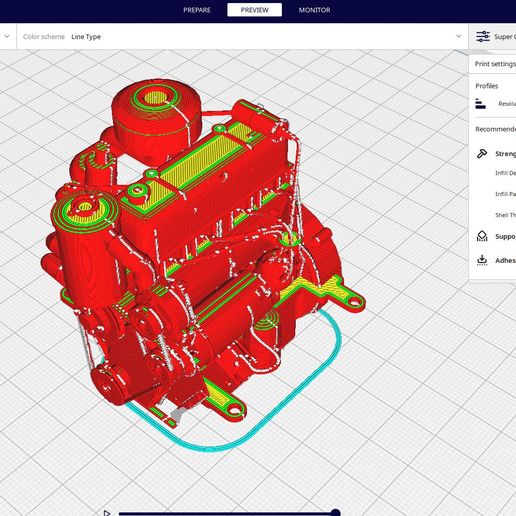Switch to the PREPARE stage tab
The height and width of the screenshot is (516, 516).
tap(197, 10)
